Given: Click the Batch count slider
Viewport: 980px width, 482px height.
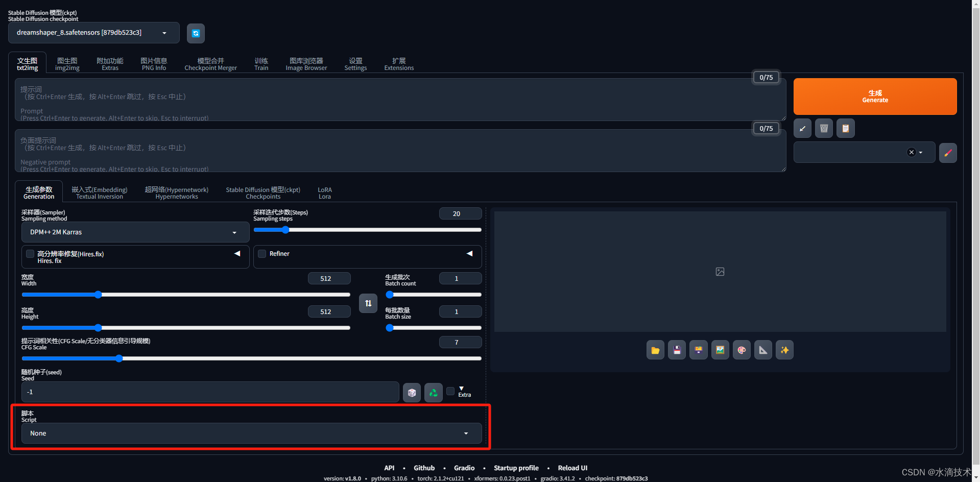Looking at the screenshot, I should click(x=434, y=295).
